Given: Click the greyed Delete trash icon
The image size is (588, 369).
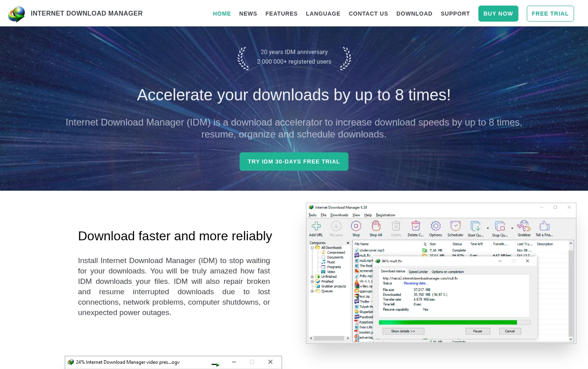Looking at the screenshot, I should point(396,226).
